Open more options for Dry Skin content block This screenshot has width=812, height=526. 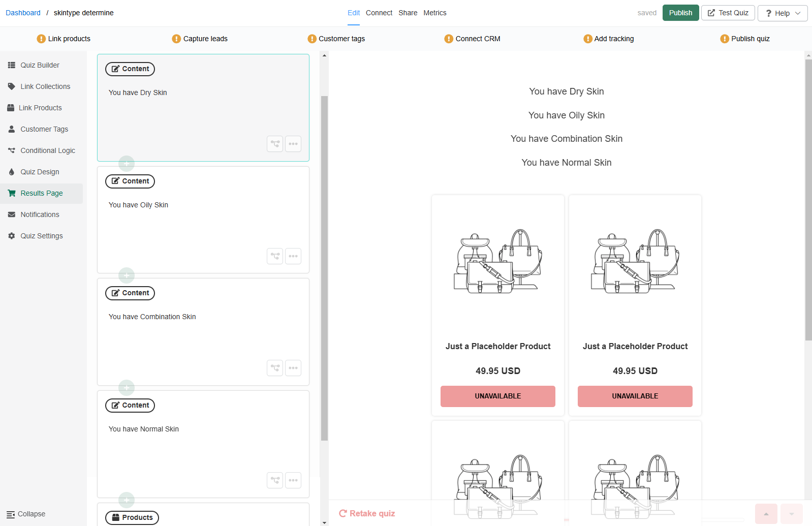pos(293,144)
